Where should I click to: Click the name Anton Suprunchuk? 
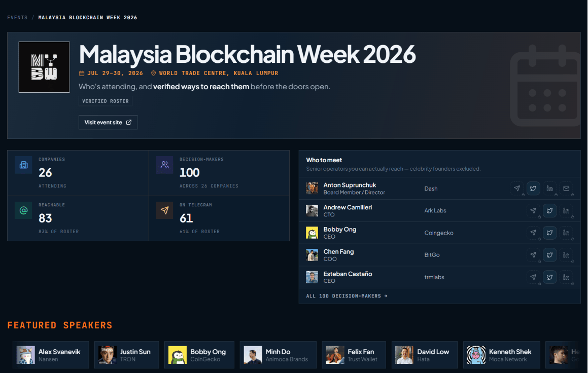(350, 185)
